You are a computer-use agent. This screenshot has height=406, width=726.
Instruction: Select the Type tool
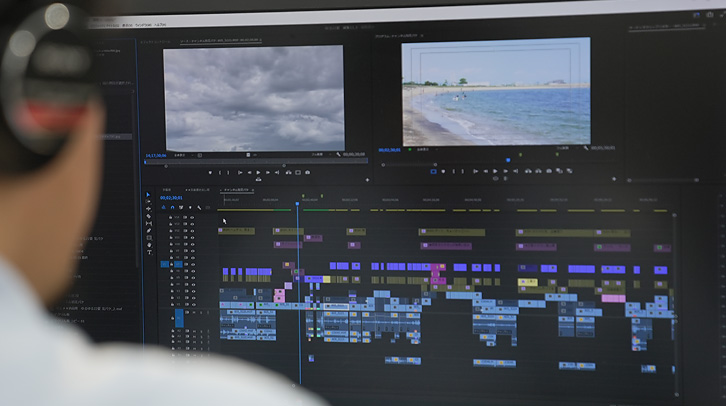click(x=150, y=252)
